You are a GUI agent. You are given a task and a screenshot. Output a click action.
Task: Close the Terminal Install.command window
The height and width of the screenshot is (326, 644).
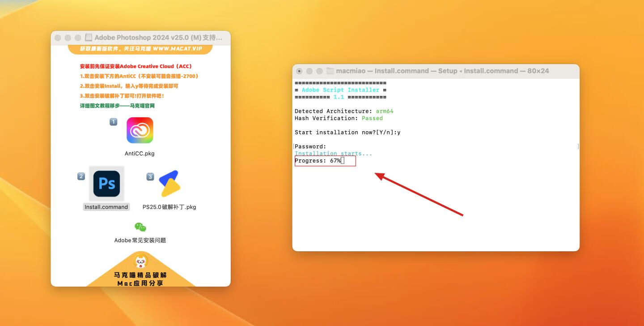(299, 71)
